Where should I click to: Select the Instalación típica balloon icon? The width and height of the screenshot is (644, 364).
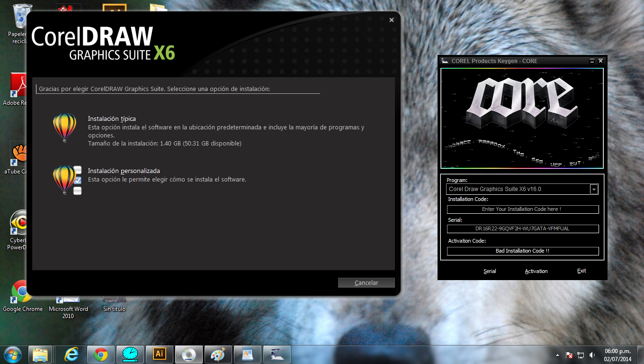(64, 128)
